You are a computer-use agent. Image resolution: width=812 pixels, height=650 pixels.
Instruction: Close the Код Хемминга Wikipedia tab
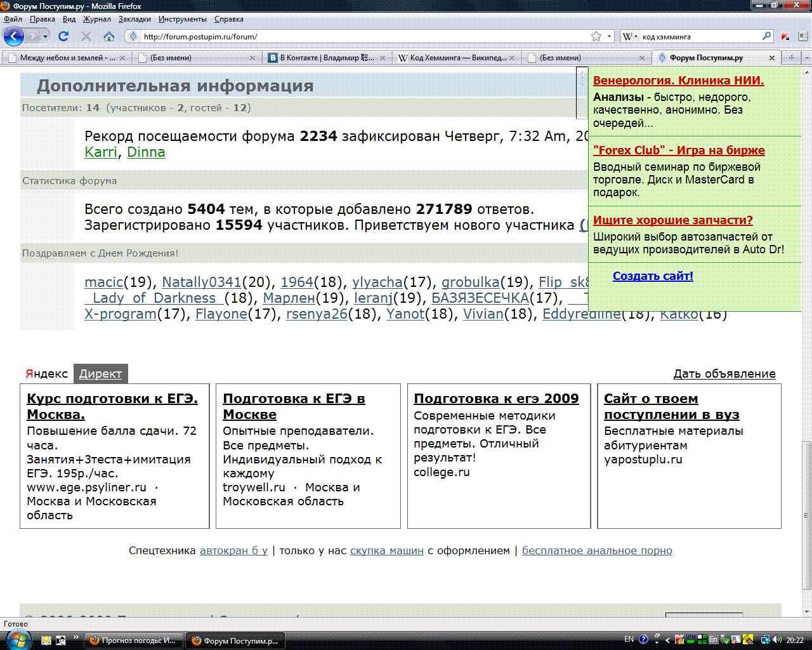click(x=512, y=58)
